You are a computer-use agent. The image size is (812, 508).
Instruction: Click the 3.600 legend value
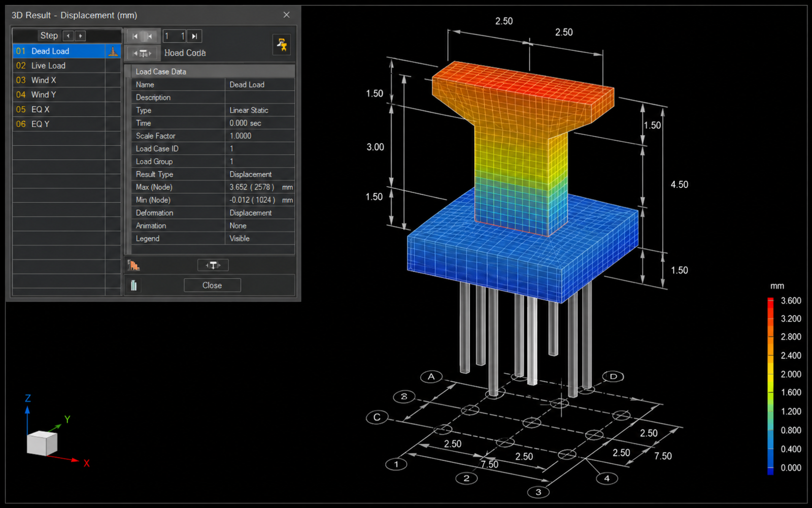[791, 301]
